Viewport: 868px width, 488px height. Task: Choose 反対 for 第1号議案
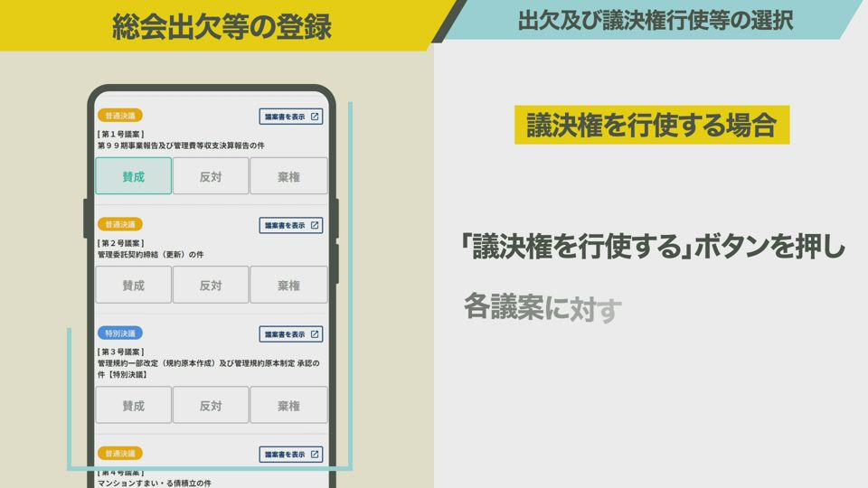point(211,176)
